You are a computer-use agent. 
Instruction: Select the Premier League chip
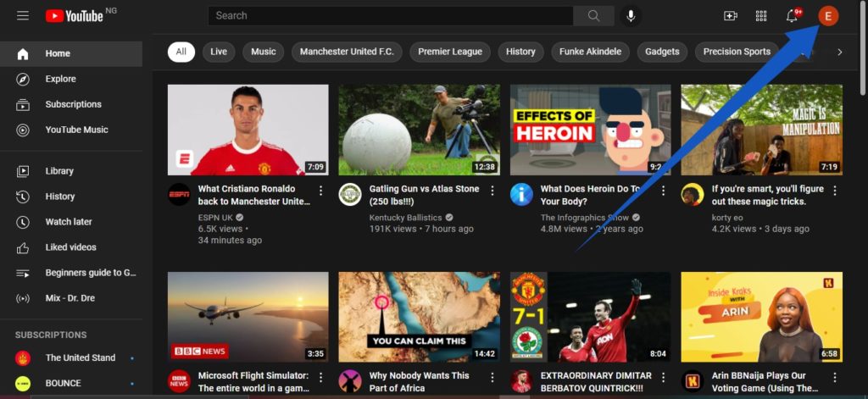click(x=450, y=52)
